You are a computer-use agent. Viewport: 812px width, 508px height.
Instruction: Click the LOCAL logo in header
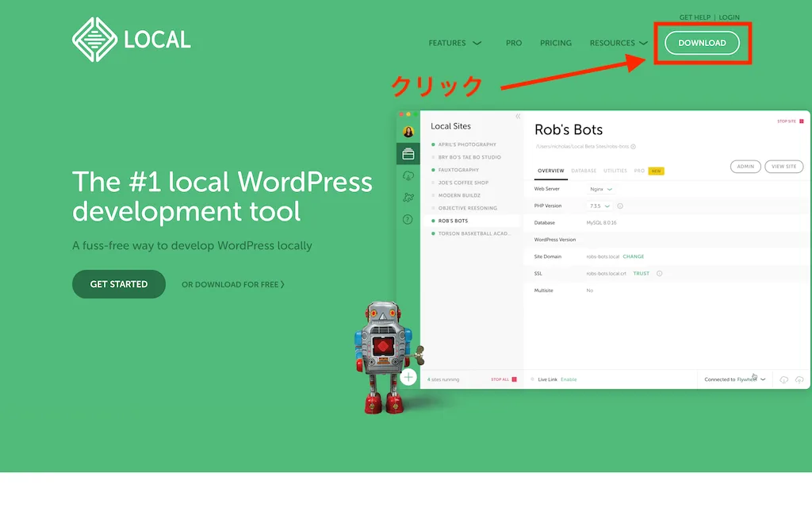132,40
